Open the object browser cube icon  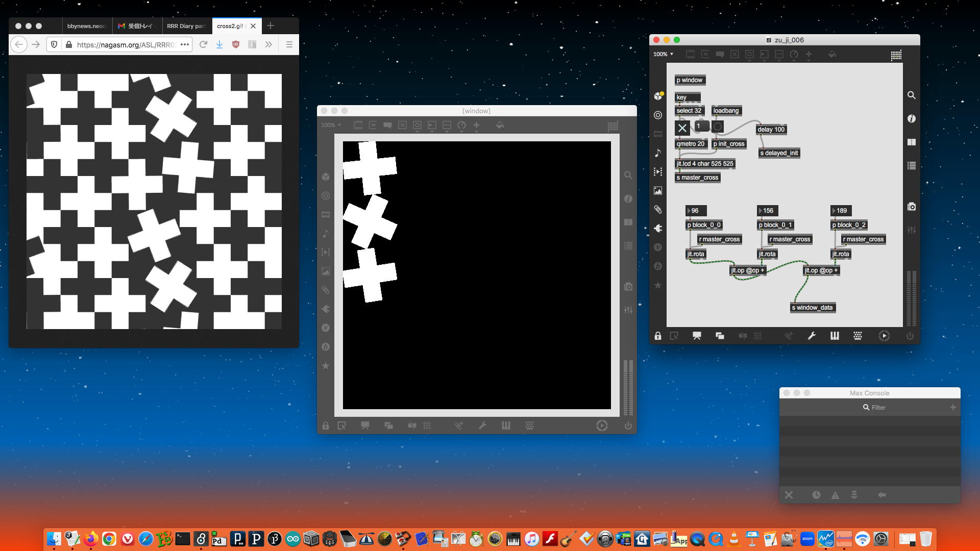pos(658,96)
